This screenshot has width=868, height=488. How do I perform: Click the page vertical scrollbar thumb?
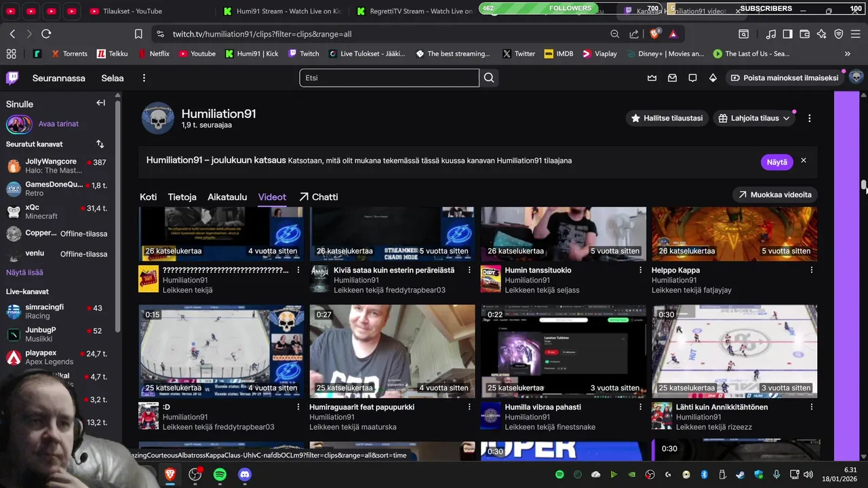coord(864,185)
